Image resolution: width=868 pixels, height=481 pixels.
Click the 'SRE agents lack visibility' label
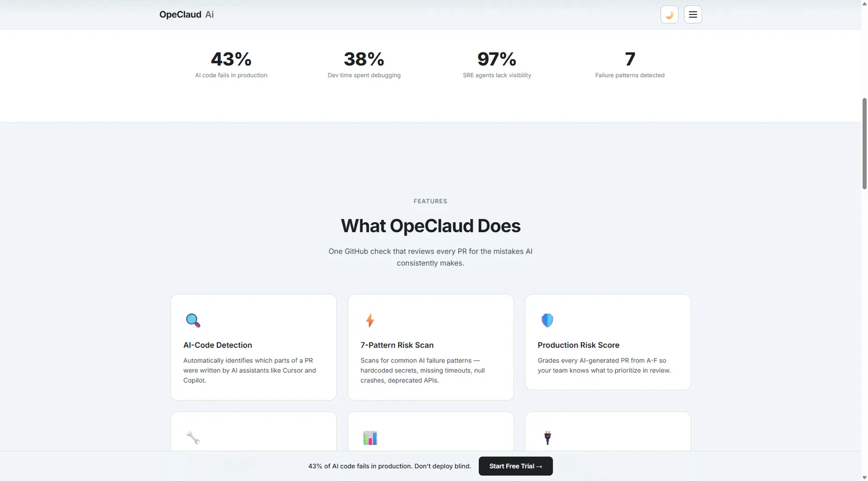click(497, 75)
